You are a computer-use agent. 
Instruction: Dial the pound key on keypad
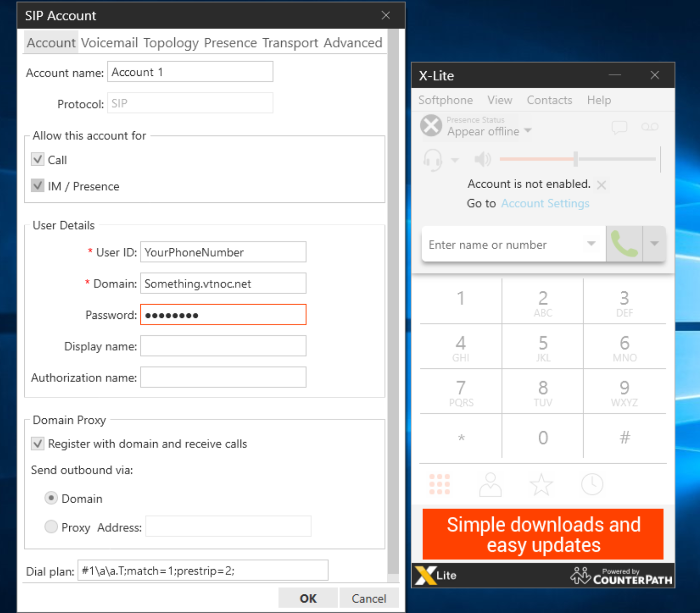(x=625, y=437)
